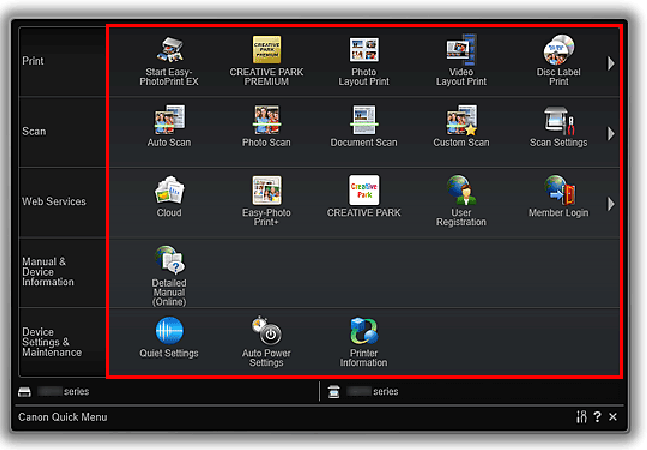Viewport: 647px width, 450px height.
Task: Open Detailed Manual (Online)
Action: pyautogui.click(x=169, y=276)
